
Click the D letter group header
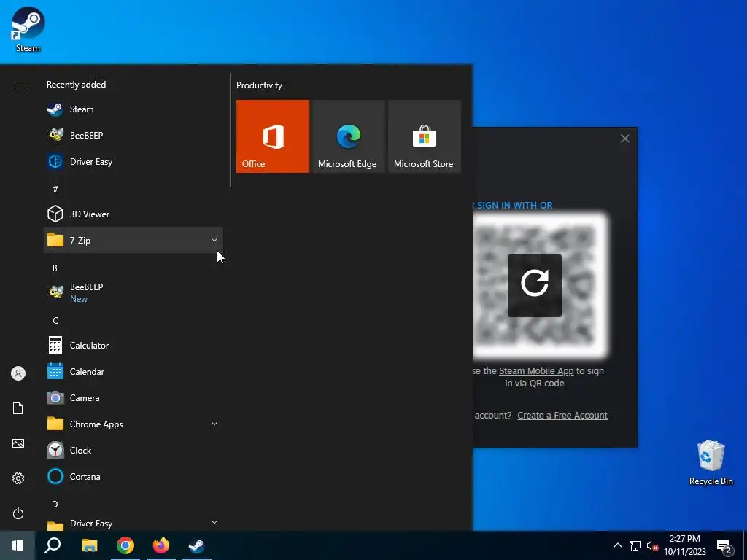point(55,504)
